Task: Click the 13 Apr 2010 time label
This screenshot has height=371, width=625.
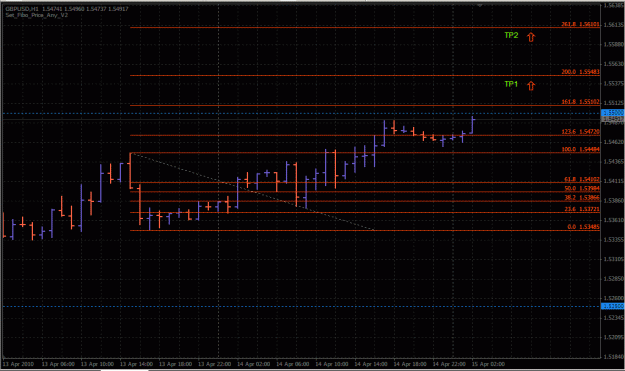Action: 18,364
